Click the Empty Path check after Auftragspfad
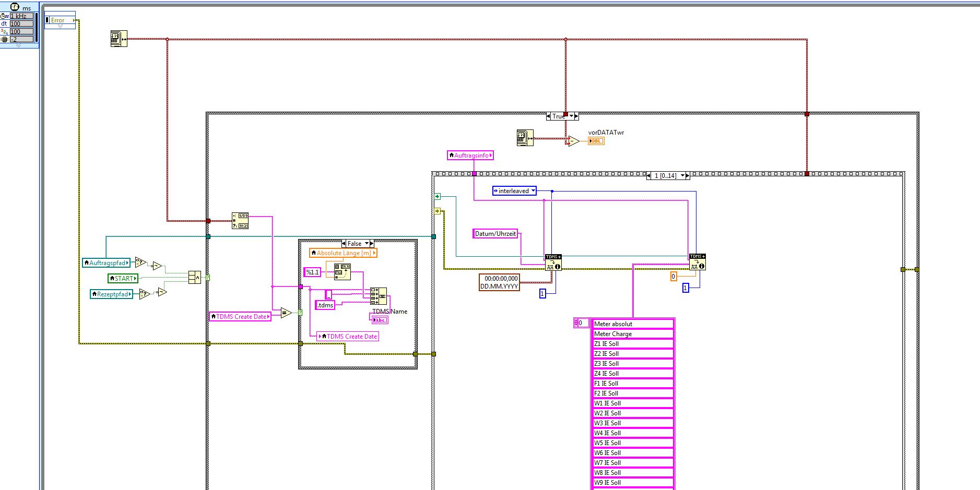 coord(141,262)
